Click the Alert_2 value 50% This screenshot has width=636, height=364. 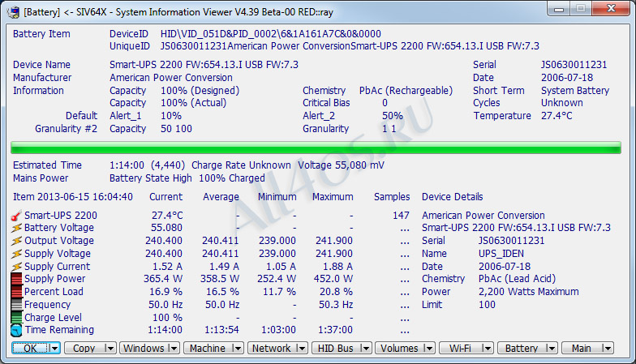(393, 117)
